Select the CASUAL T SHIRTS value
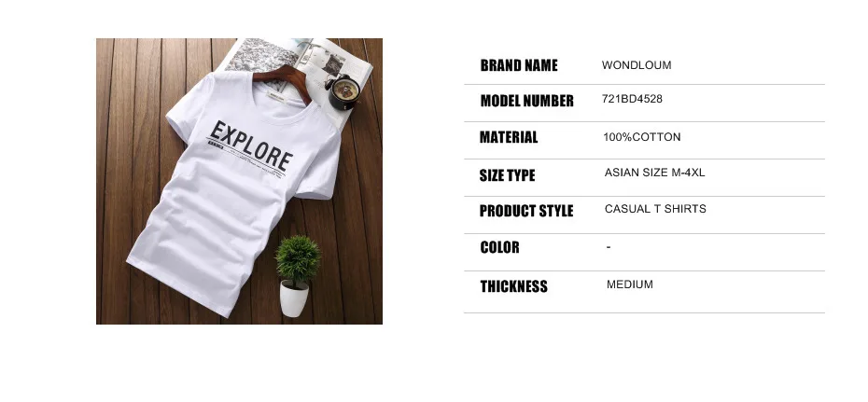 coord(655,209)
